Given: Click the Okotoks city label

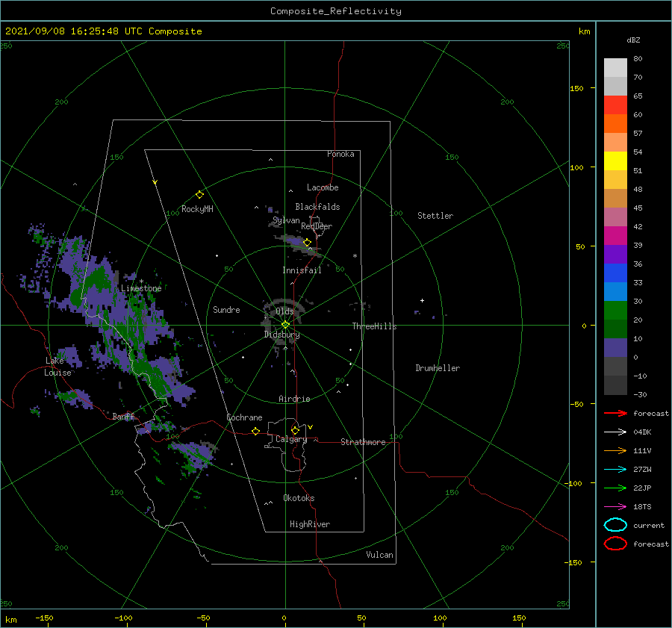Looking at the screenshot, I should click(299, 498).
